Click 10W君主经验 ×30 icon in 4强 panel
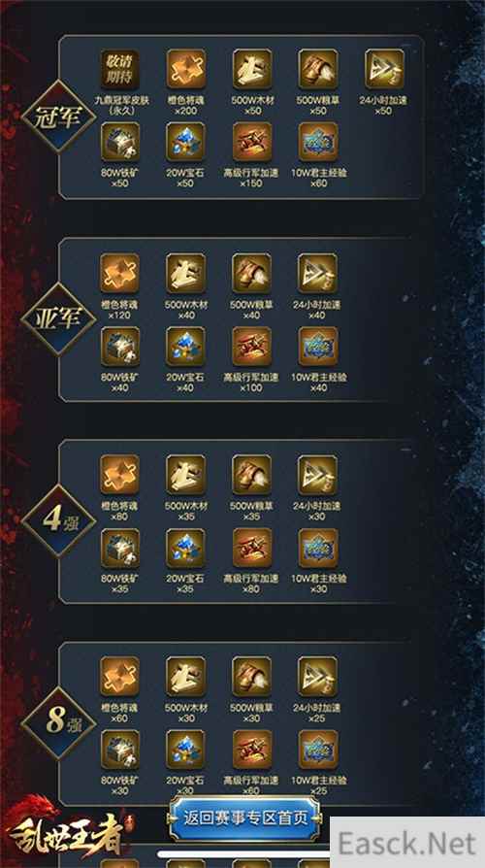This screenshot has width=485, height=868. coord(318,548)
